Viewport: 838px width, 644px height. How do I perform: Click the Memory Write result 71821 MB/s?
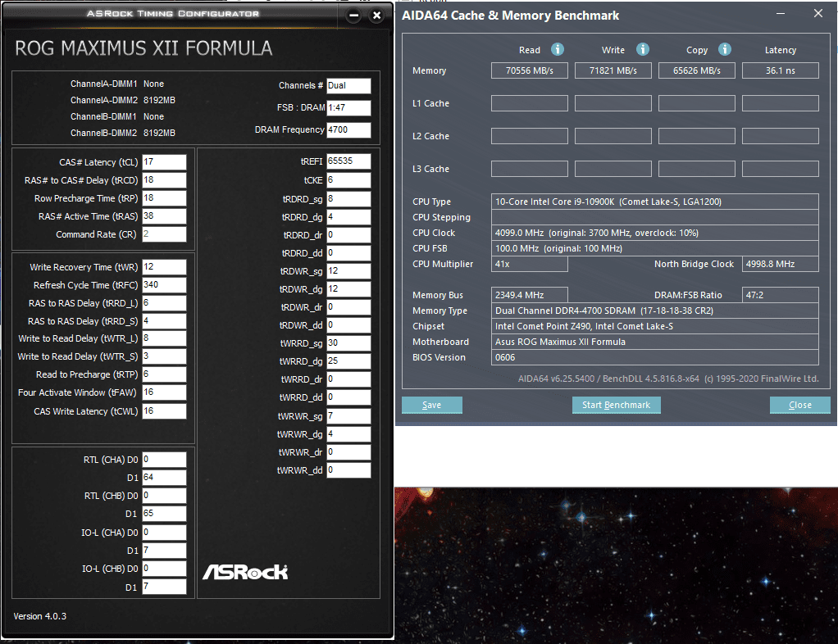click(613, 70)
